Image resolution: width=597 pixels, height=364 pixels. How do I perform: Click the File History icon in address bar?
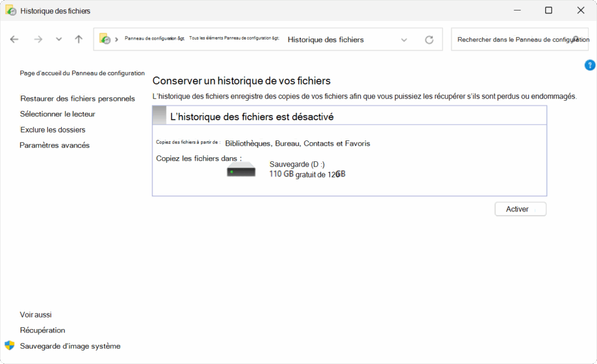(x=105, y=39)
